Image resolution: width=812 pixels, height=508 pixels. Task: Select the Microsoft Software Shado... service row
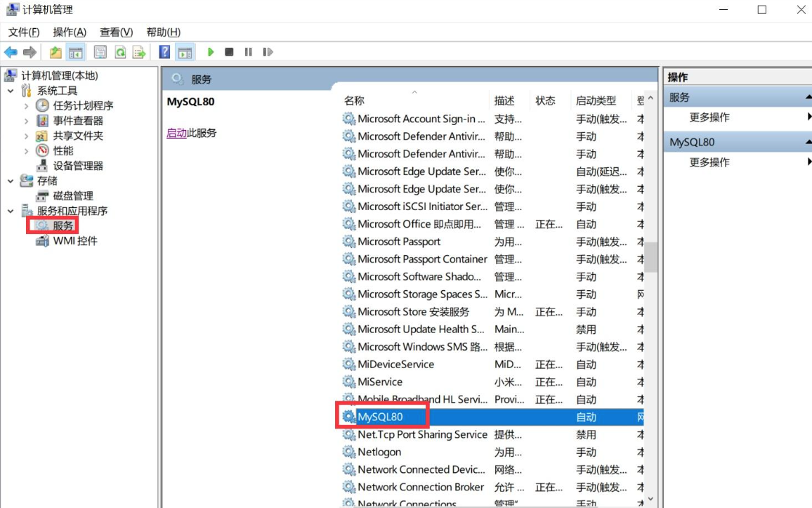[x=492, y=277]
